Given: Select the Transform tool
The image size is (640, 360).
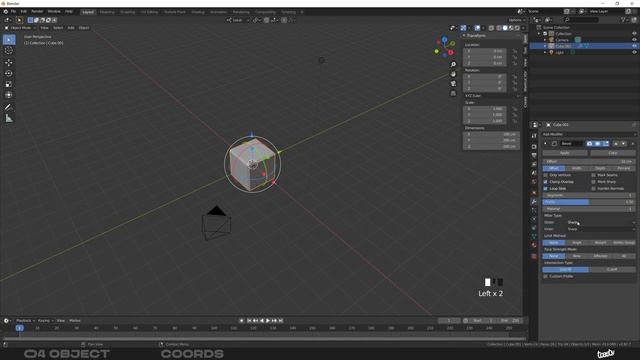Looking at the screenshot, I should pyautogui.click(x=9, y=95).
